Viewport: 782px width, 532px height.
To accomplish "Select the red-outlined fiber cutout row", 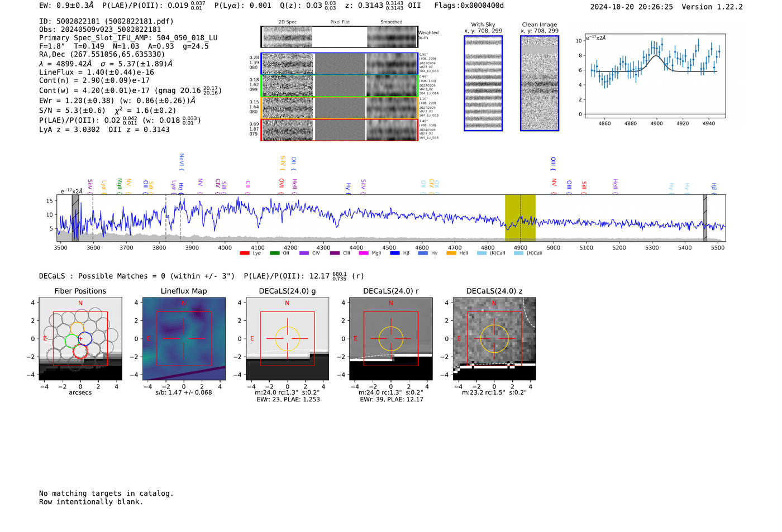I will [x=340, y=130].
